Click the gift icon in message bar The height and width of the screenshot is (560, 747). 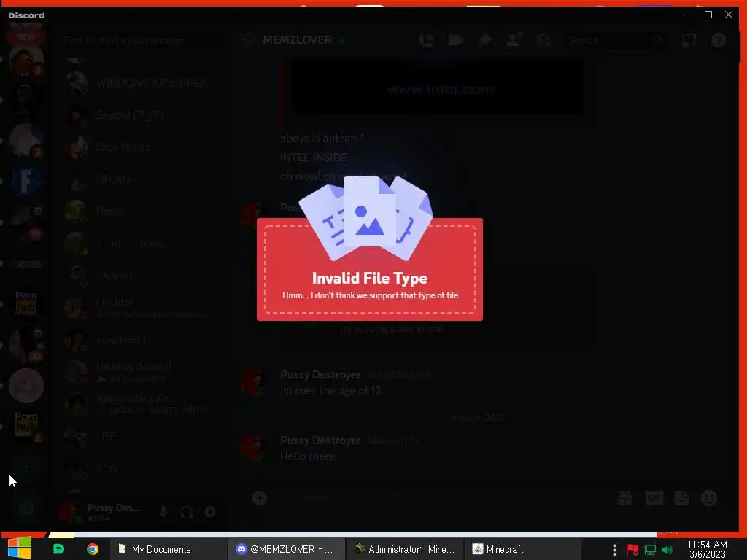click(624, 498)
